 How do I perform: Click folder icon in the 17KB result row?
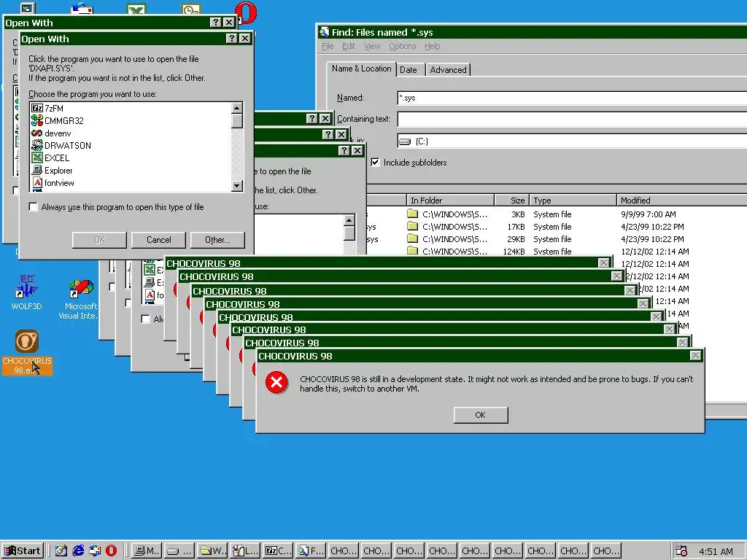pos(413,226)
